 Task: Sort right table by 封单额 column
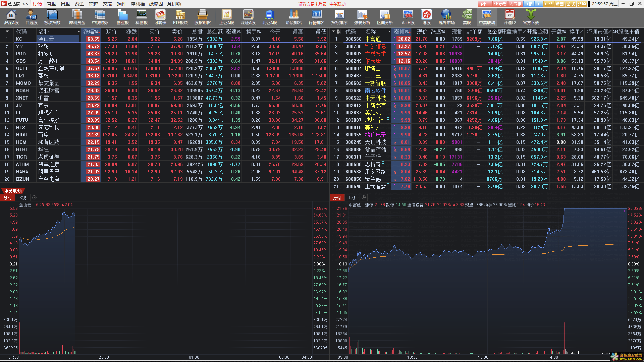(x=474, y=32)
